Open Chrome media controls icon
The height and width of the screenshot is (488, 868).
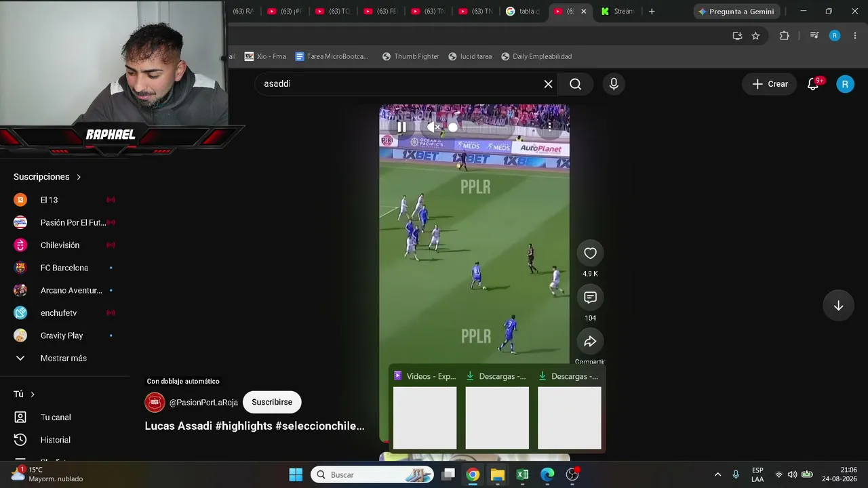[814, 36]
